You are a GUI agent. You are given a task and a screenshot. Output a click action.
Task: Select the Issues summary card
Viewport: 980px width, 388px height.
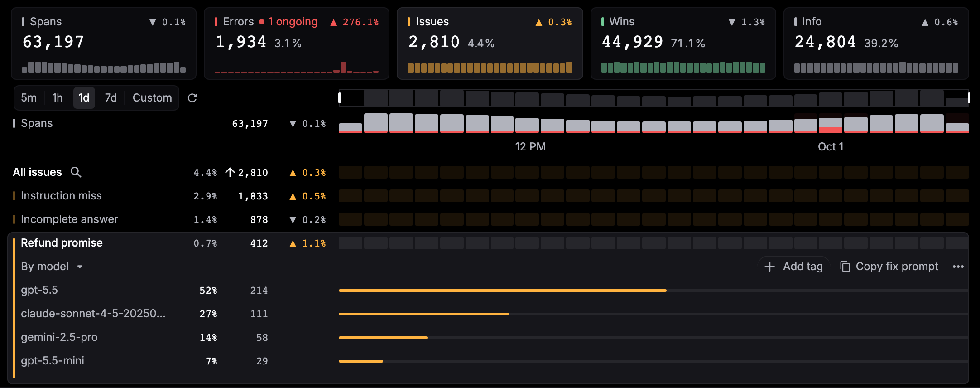pos(490,44)
